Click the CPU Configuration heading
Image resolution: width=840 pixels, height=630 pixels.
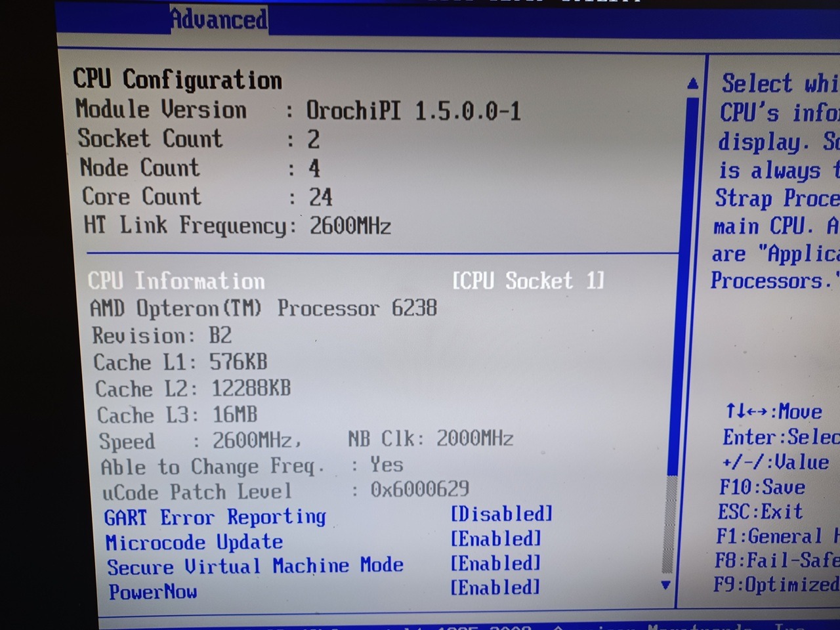click(x=177, y=79)
